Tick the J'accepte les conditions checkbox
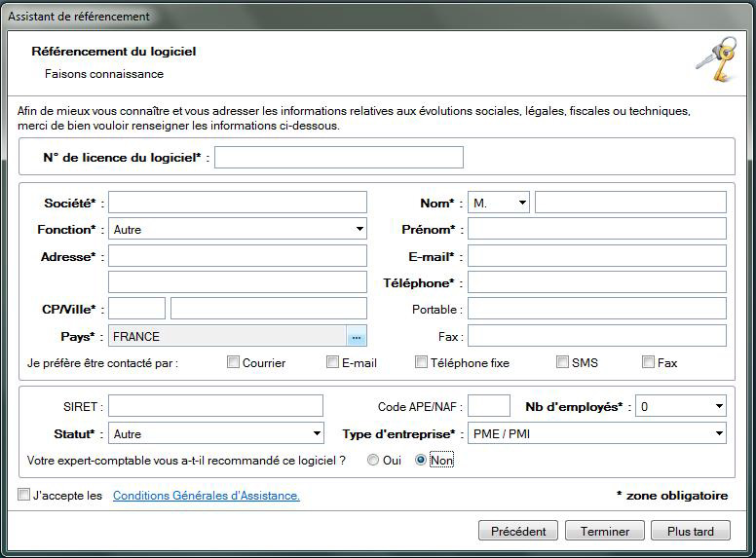The height and width of the screenshot is (558, 756). [23, 495]
